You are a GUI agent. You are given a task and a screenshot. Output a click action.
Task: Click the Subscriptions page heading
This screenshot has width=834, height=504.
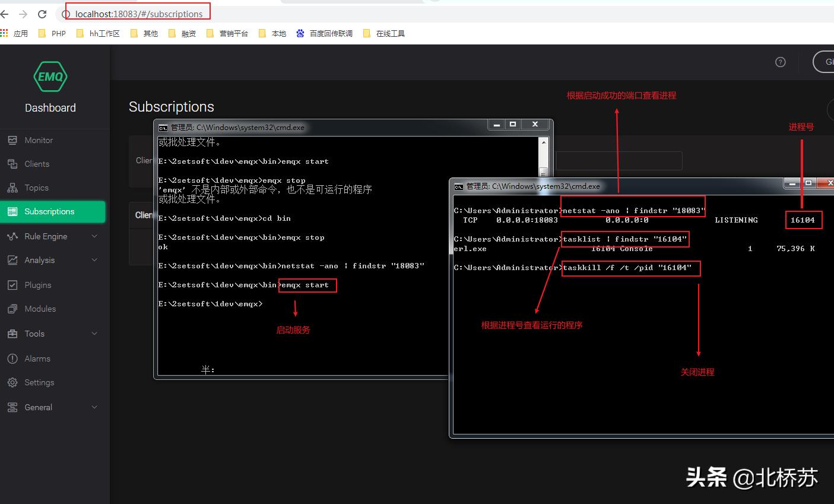pyautogui.click(x=172, y=107)
